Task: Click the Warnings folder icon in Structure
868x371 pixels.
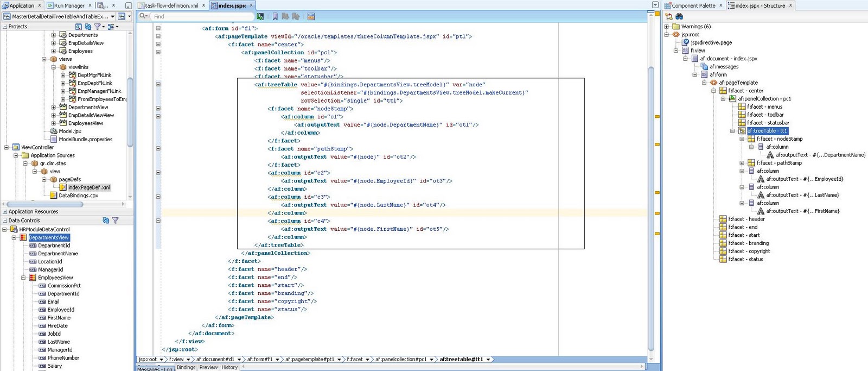Action: point(676,26)
